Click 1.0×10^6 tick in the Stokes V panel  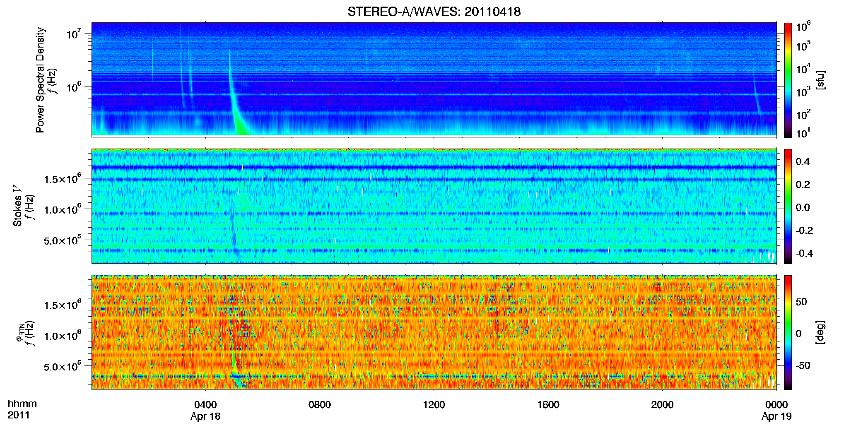(x=63, y=209)
